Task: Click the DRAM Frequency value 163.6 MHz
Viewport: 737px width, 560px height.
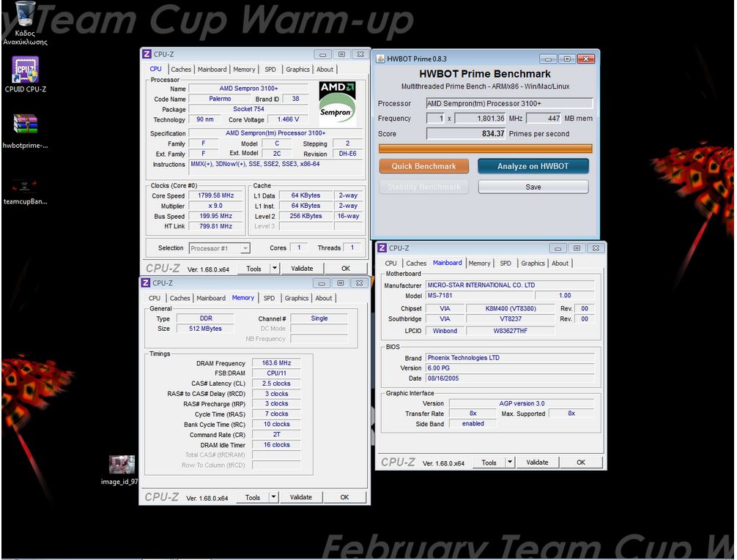Action: pyautogui.click(x=276, y=362)
